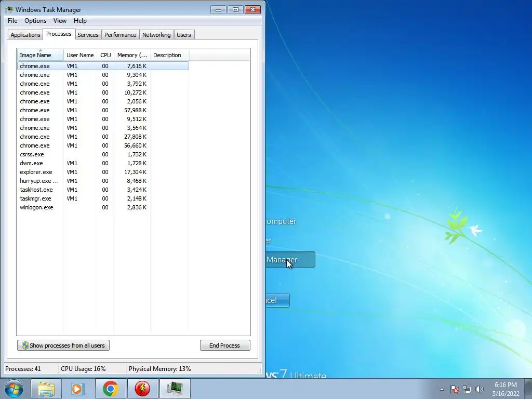Open the Start menu orb
This screenshot has height=399, width=532.
pos(14,389)
